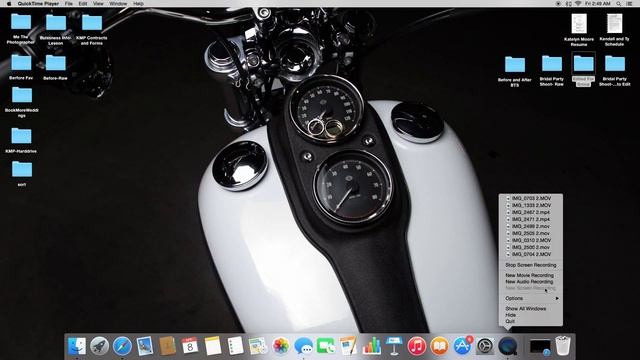640x360 pixels.
Task: Open the Trash in the dock
Action: pos(563,346)
